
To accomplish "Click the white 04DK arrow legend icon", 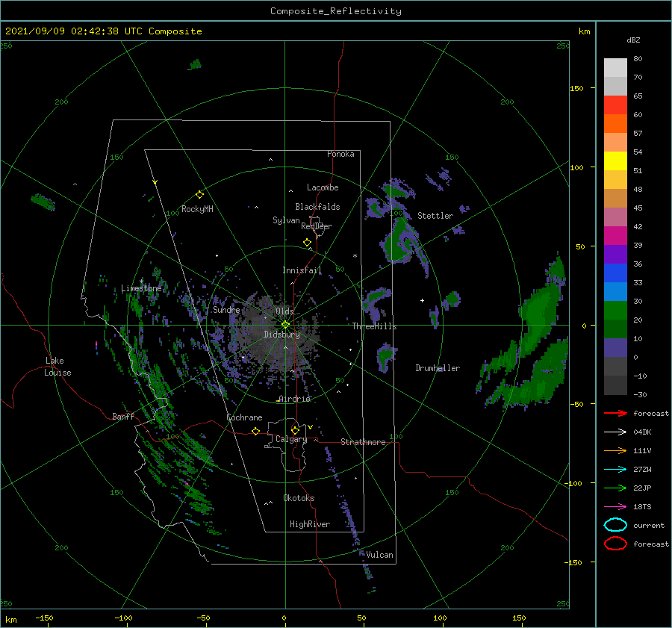I will point(615,432).
